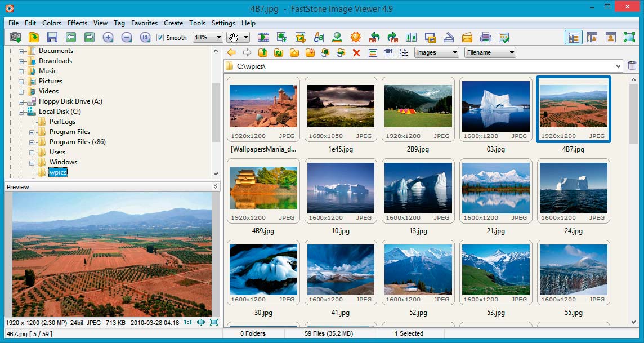Open the Filename sort order dropdown
The width and height of the screenshot is (644, 343).
pyautogui.click(x=490, y=52)
